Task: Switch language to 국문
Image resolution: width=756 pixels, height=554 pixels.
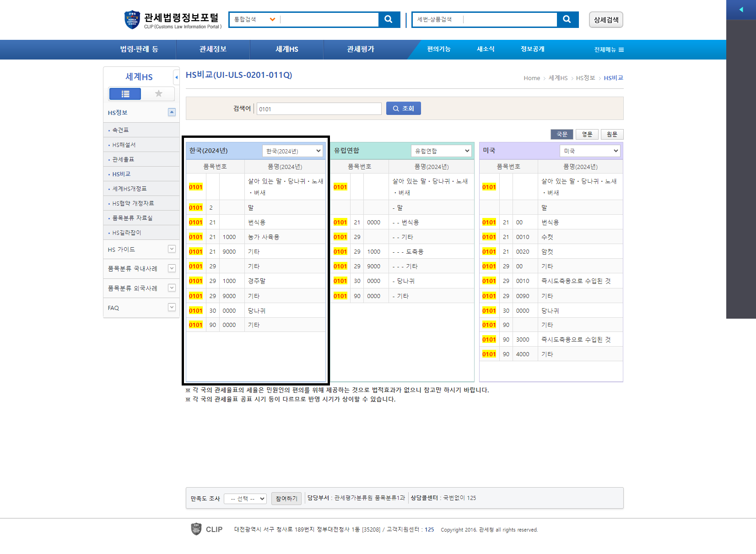Action: tap(562, 134)
